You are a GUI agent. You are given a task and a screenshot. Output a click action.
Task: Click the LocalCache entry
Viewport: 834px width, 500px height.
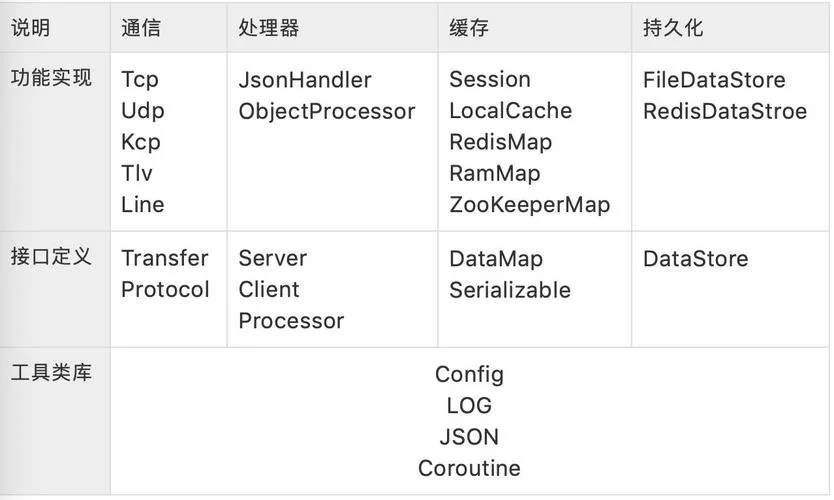click(x=511, y=111)
